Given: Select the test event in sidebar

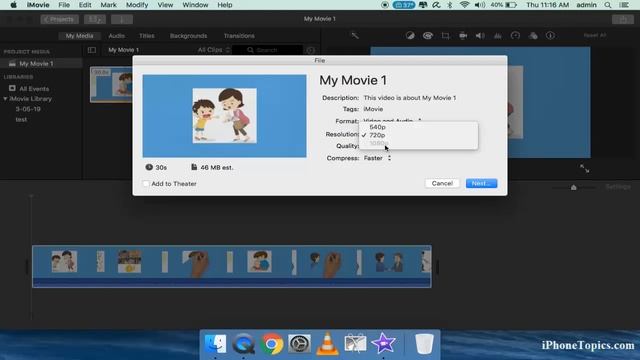Looking at the screenshot, I should tap(21, 119).
